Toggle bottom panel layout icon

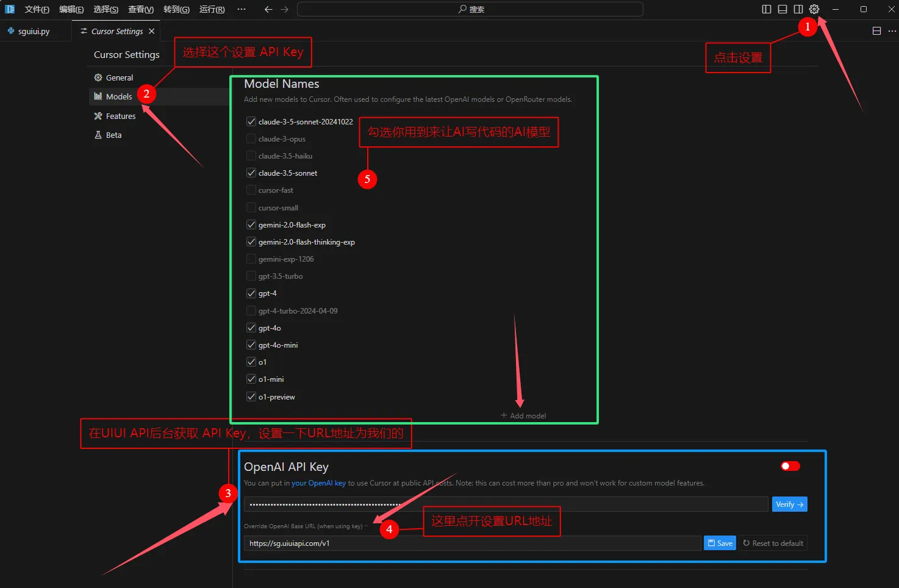click(x=783, y=9)
